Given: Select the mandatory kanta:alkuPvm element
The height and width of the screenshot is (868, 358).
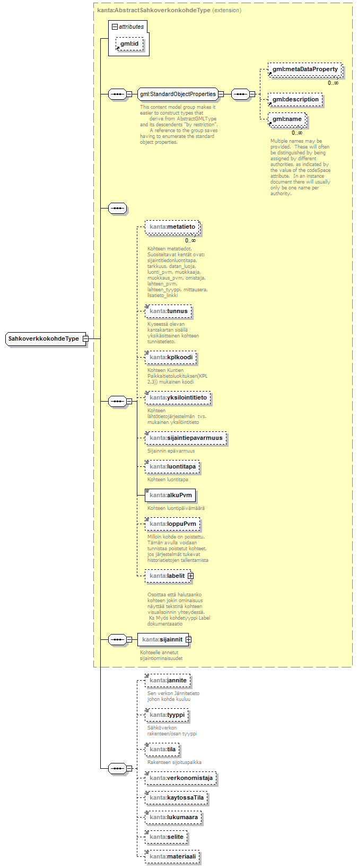Looking at the screenshot, I should [170, 496].
